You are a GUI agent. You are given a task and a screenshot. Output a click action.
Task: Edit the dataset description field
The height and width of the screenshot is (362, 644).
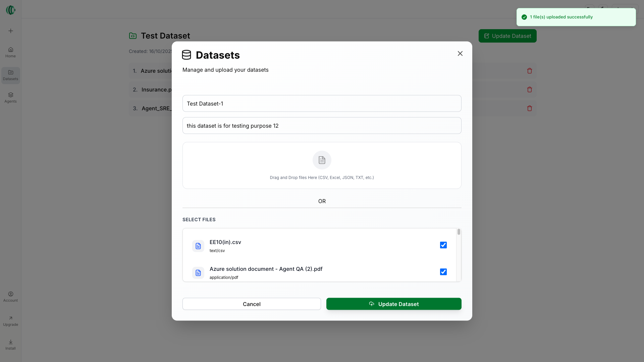pos(322,126)
